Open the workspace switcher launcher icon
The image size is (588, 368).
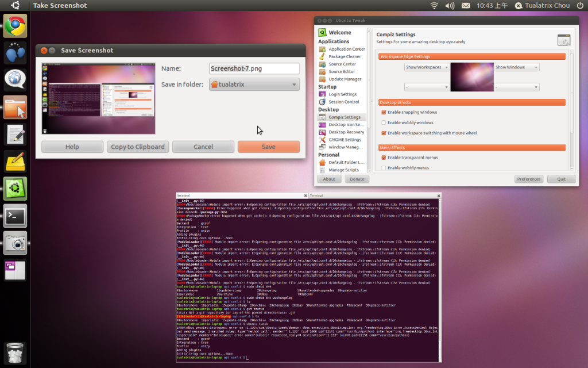point(15,270)
